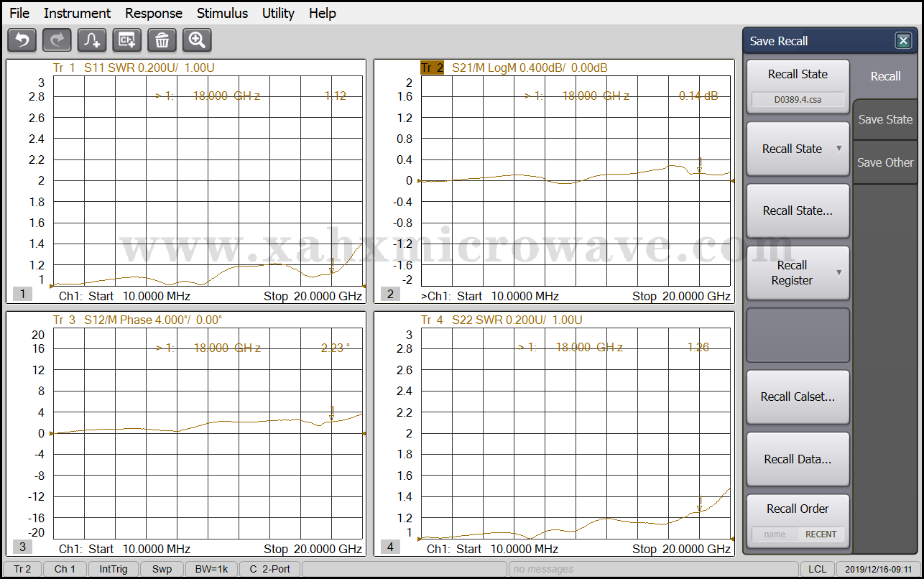
Task: Click the Recall Calset... button
Action: [x=798, y=397]
